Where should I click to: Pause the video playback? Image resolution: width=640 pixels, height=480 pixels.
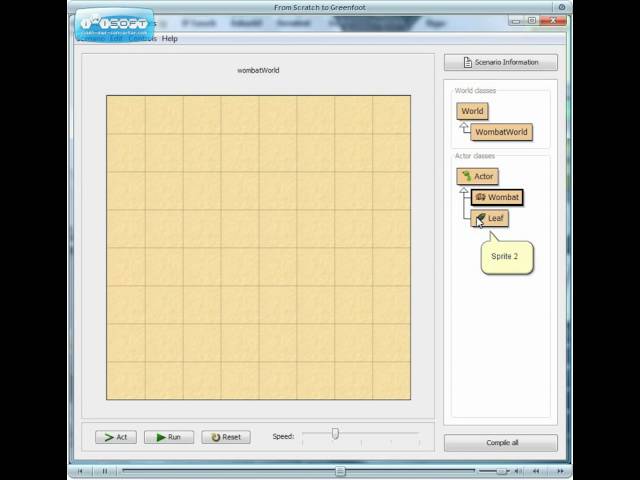105,471
